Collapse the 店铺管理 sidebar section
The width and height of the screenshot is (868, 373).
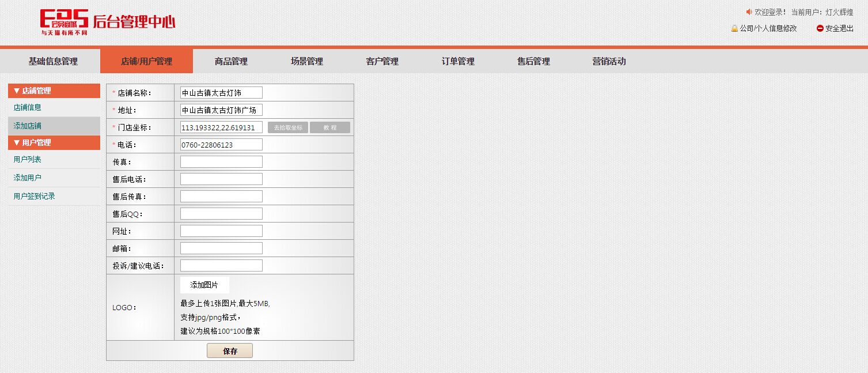coord(54,91)
